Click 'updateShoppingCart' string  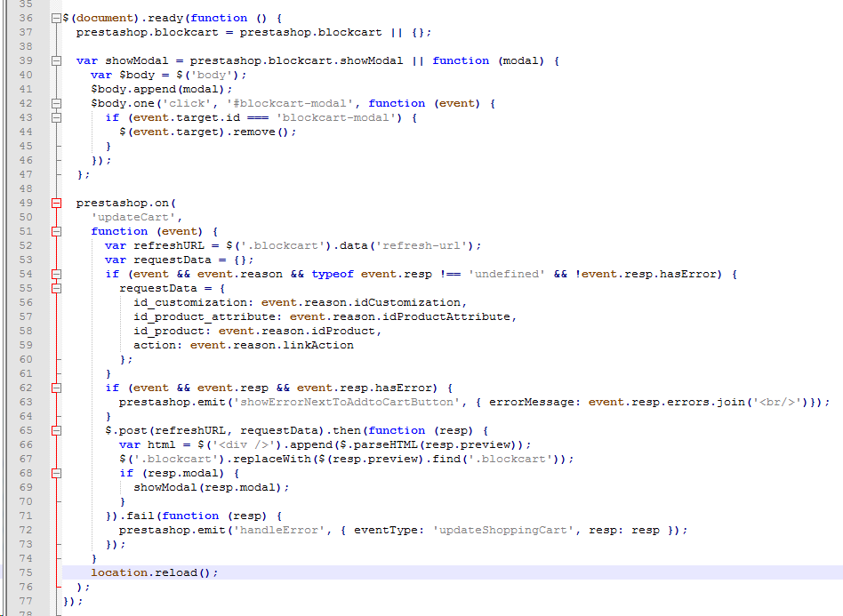(503, 530)
